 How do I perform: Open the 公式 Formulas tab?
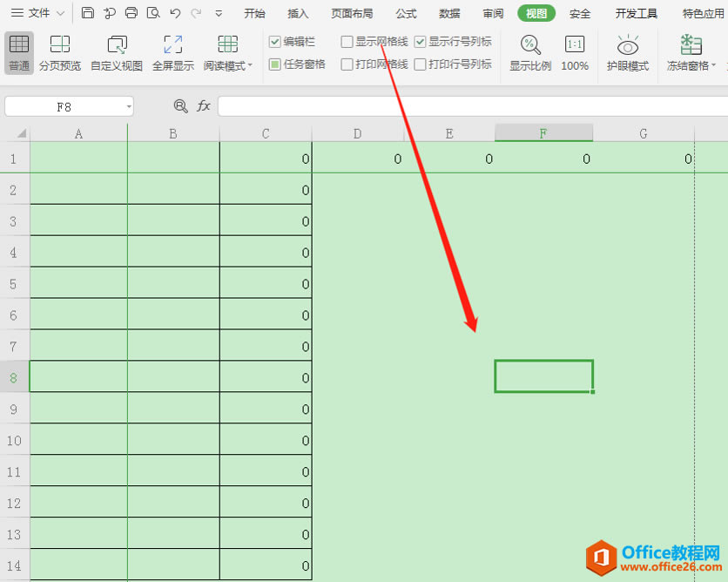pyautogui.click(x=406, y=13)
